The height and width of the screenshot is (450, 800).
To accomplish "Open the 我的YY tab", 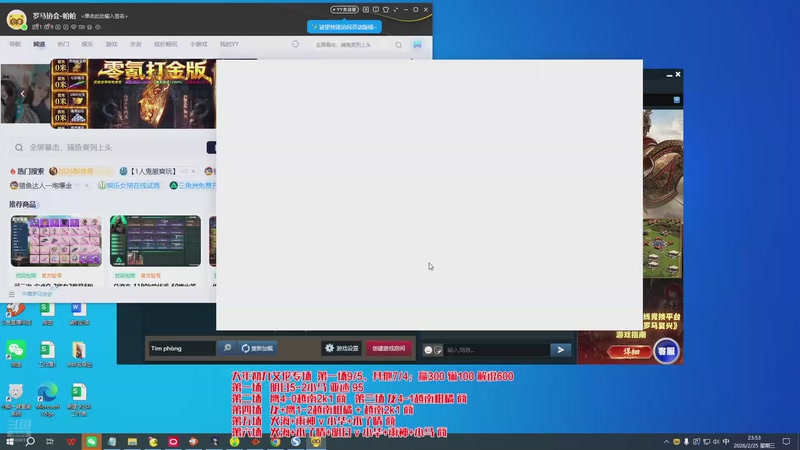I will pyautogui.click(x=229, y=44).
